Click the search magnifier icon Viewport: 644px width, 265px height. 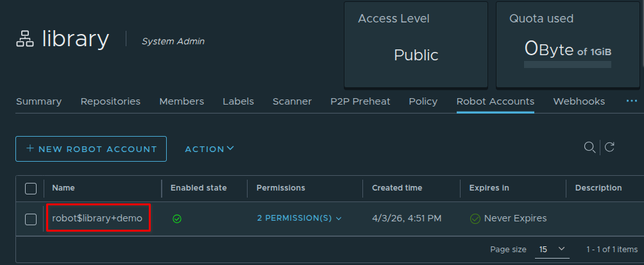click(x=589, y=148)
